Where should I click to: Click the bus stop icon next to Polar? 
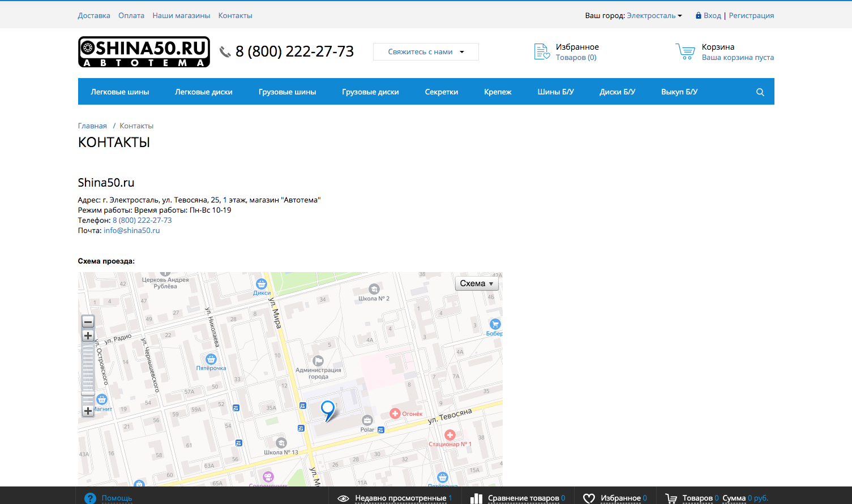click(x=380, y=430)
